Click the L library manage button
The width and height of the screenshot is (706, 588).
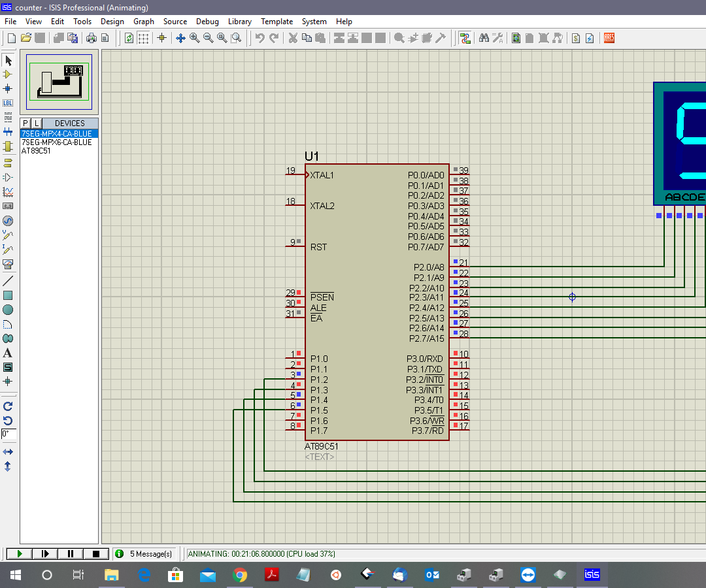(x=37, y=123)
